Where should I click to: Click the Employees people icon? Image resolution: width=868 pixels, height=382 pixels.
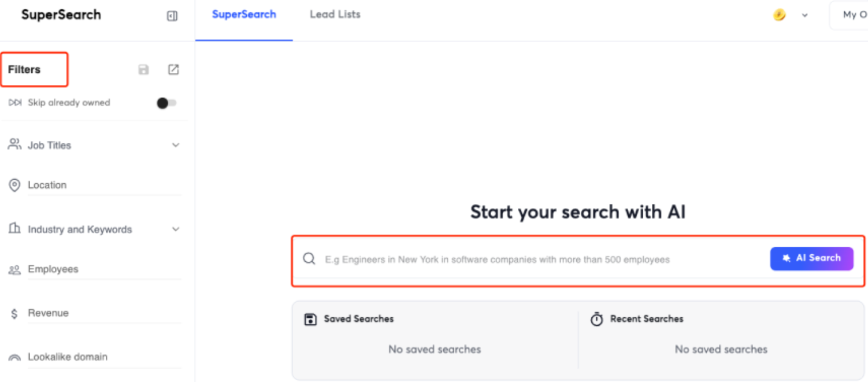point(14,270)
